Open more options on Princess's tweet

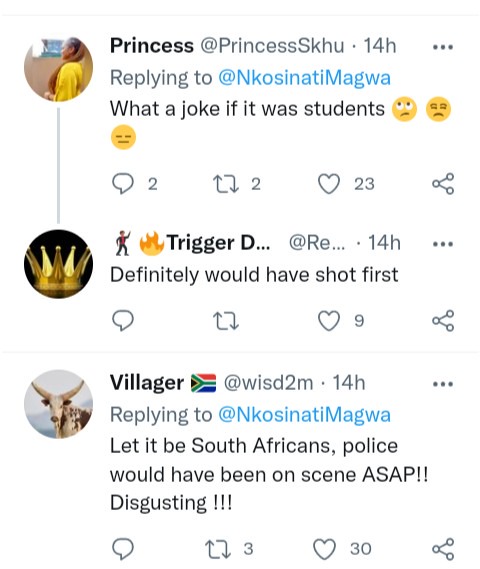(443, 47)
